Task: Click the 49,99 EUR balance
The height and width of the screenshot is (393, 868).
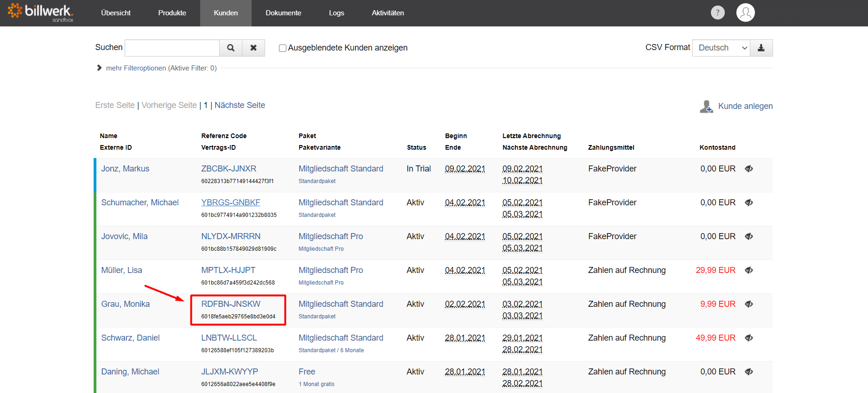Action: pos(716,338)
